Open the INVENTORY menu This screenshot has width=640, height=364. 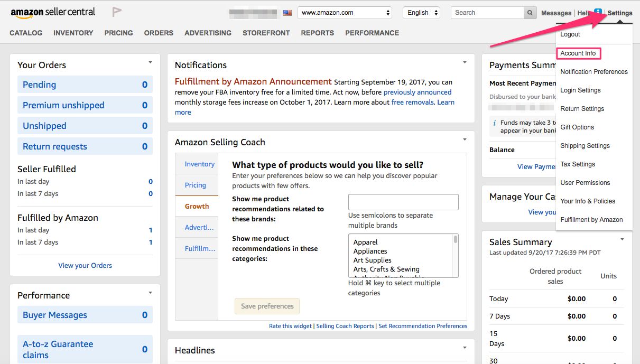click(73, 33)
